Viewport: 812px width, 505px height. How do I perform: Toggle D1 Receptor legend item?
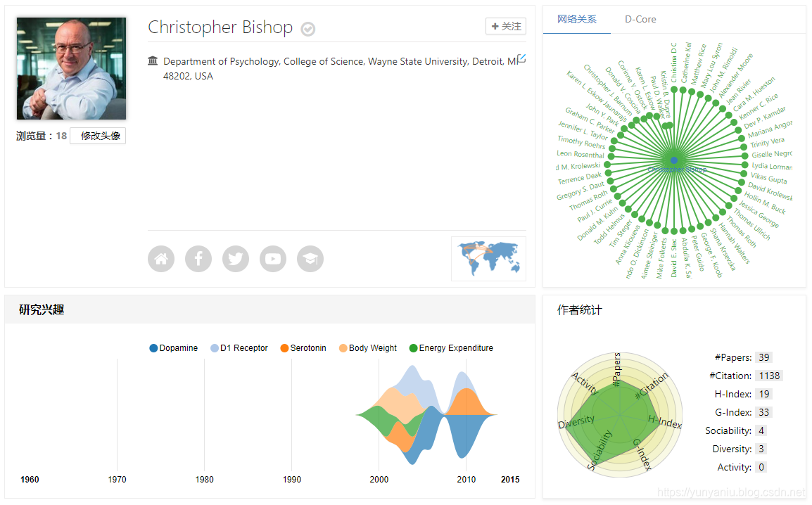point(239,348)
